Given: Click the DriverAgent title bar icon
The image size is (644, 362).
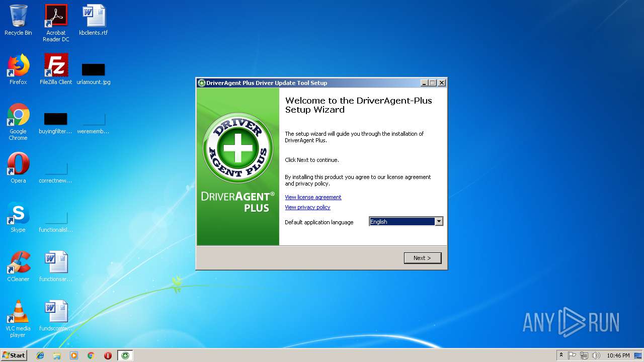Looking at the screenshot, I should coord(202,83).
